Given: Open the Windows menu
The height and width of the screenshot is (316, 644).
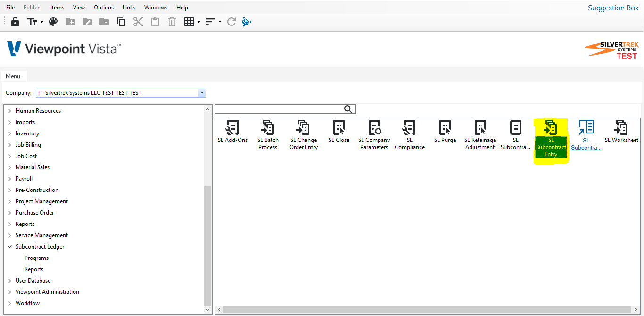Looking at the screenshot, I should [156, 7].
